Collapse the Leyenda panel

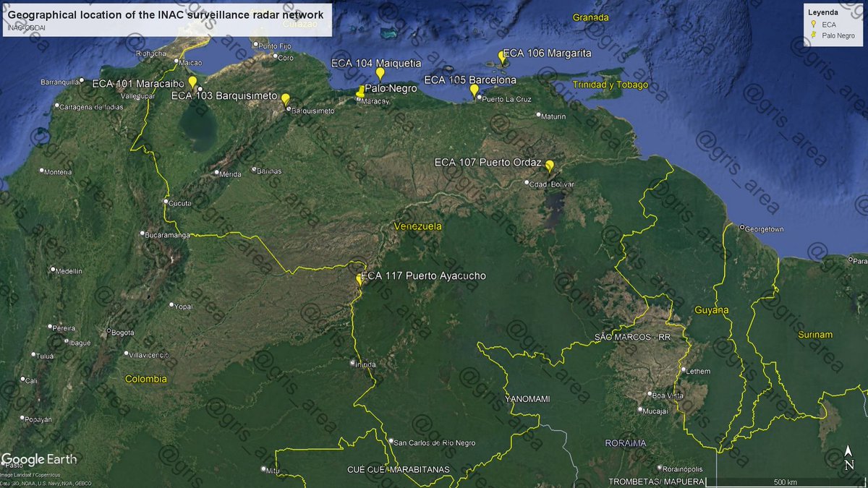coord(823,12)
